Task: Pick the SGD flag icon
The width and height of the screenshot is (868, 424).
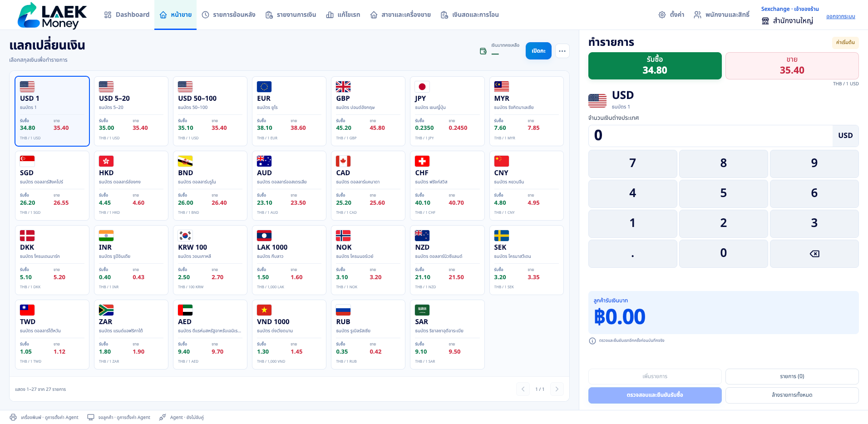Action: (27, 161)
